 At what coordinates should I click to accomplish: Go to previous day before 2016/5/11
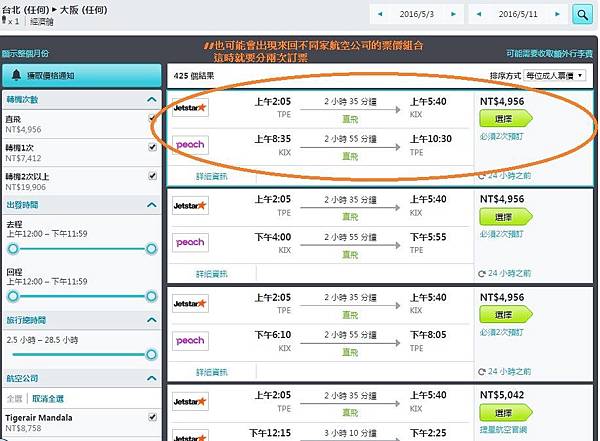pyautogui.click(x=479, y=14)
